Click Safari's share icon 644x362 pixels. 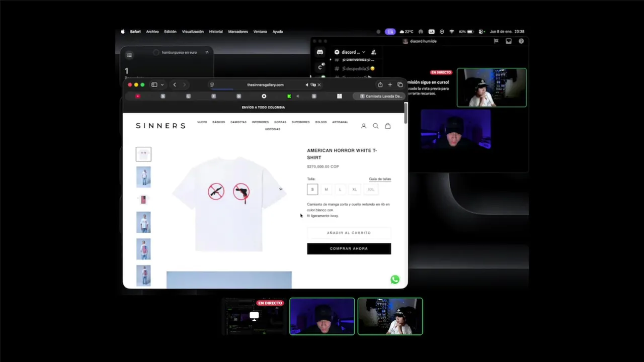380,84
